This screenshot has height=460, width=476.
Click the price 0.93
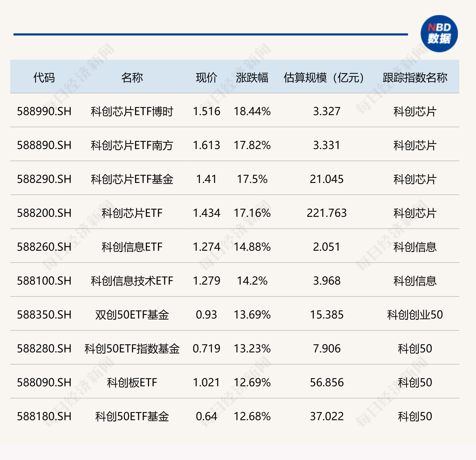click(206, 315)
